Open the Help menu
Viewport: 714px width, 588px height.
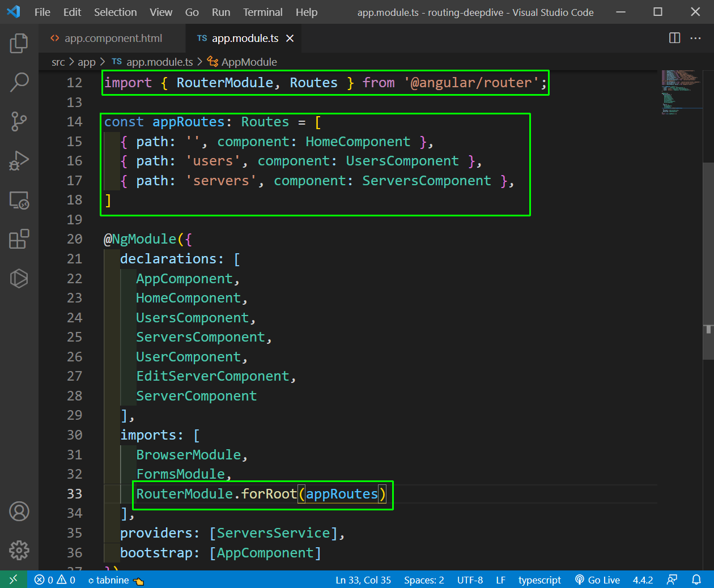[307, 12]
